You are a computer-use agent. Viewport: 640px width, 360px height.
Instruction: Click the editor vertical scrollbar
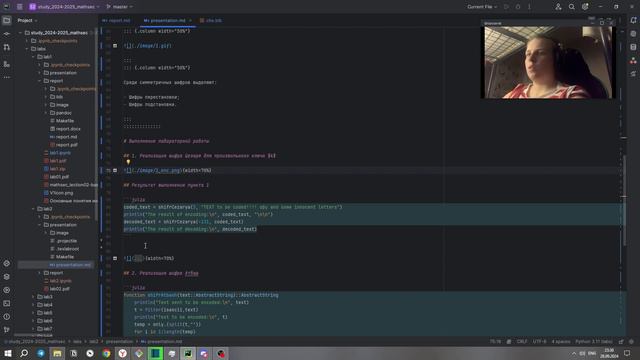(624, 200)
